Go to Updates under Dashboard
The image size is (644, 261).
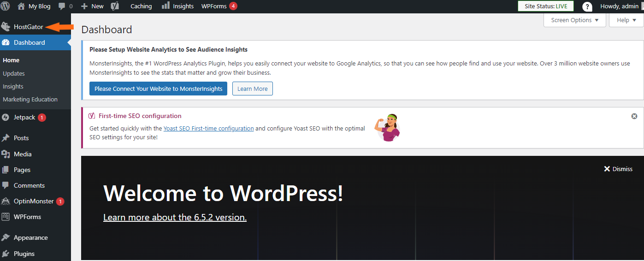14,73
